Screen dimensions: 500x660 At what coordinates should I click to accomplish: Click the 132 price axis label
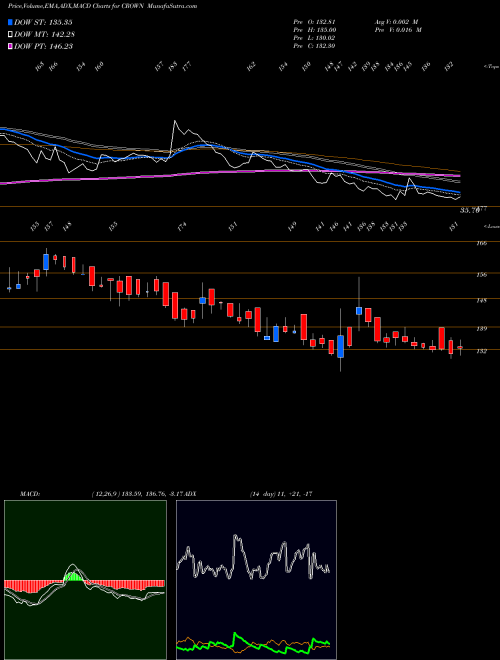click(x=482, y=351)
